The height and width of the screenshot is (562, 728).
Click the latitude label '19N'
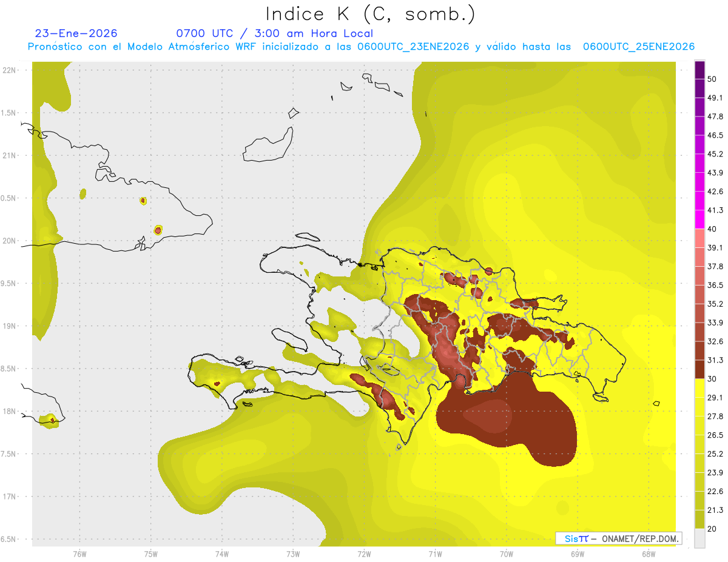pyautogui.click(x=9, y=326)
